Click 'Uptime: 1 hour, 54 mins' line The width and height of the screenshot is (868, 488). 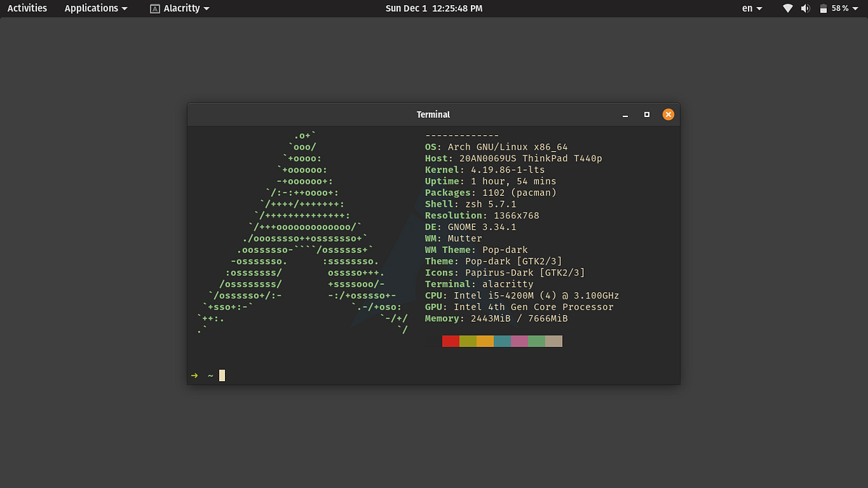[490, 181]
